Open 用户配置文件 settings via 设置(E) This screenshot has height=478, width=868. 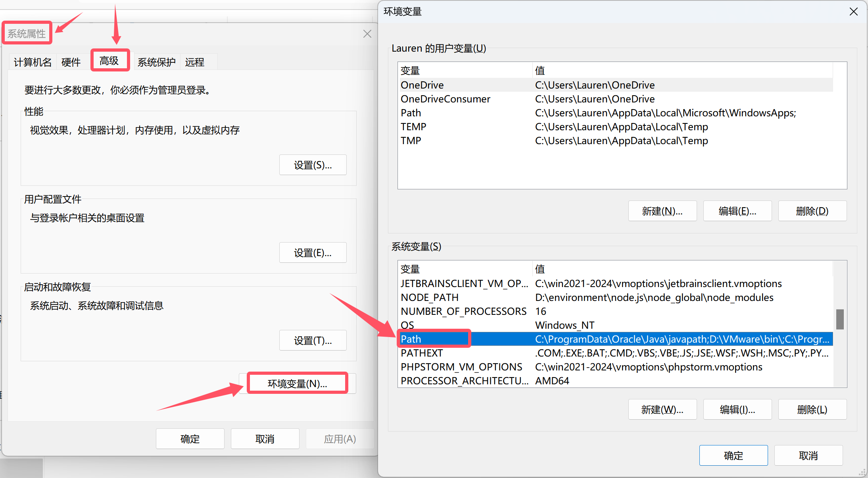coord(313,252)
